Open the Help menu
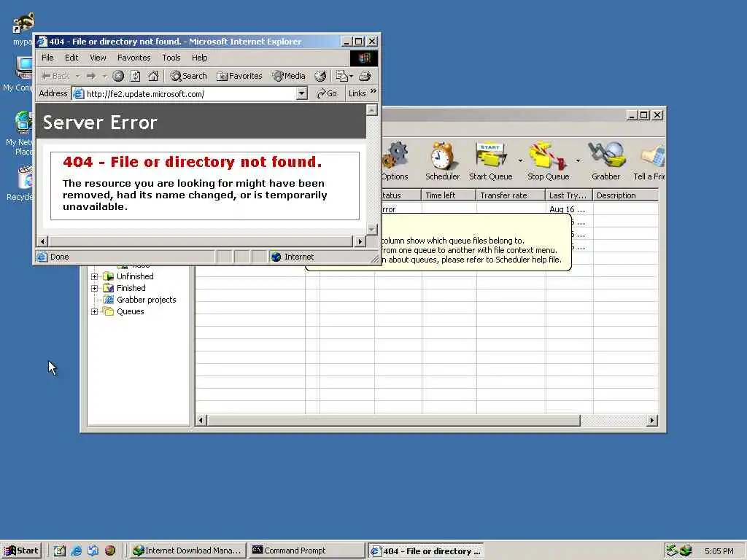This screenshot has width=747, height=560. tap(200, 58)
